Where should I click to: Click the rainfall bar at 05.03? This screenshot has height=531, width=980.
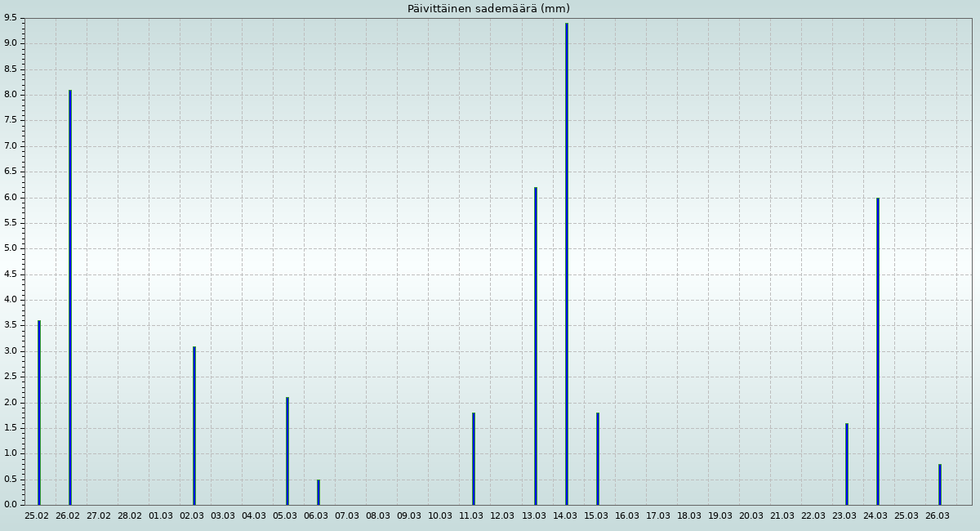click(x=287, y=451)
